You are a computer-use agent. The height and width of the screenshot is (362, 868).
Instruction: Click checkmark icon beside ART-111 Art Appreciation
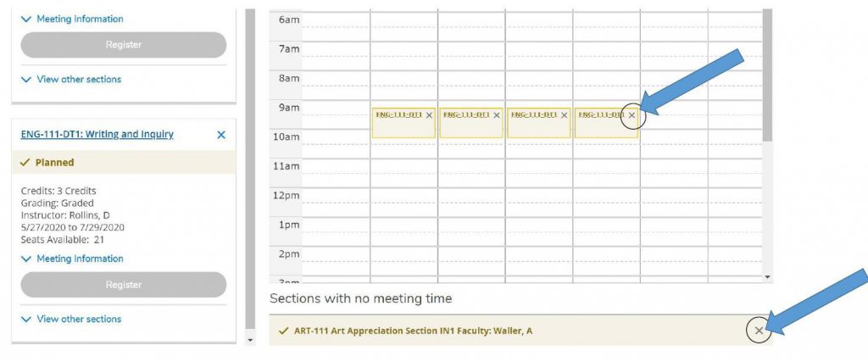pos(283,331)
